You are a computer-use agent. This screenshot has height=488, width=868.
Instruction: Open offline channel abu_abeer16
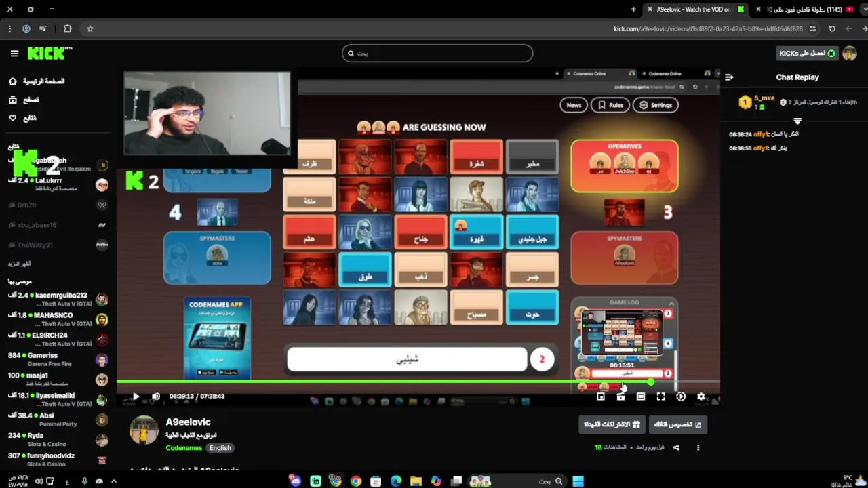click(58, 225)
